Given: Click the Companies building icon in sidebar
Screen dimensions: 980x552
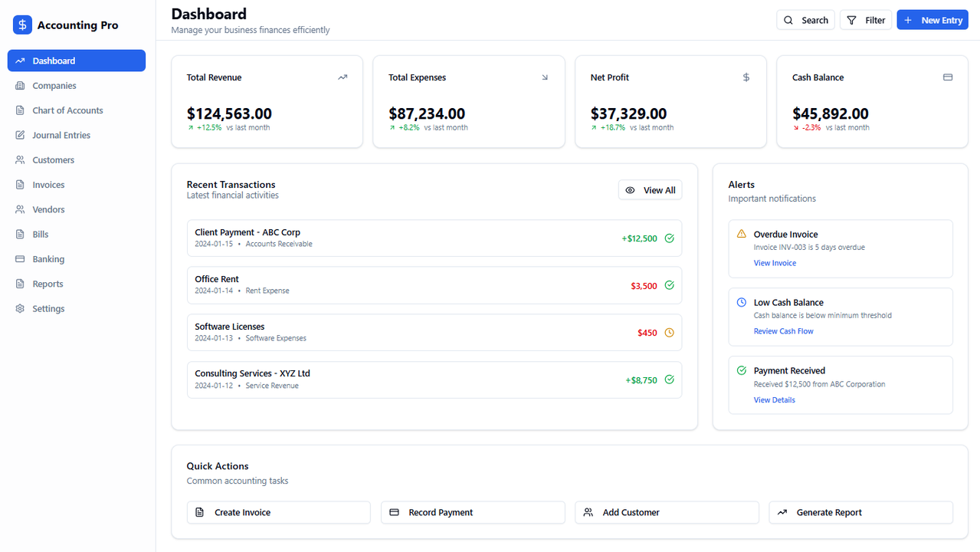Looking at the screenshot, I should (x=20, y=86).
